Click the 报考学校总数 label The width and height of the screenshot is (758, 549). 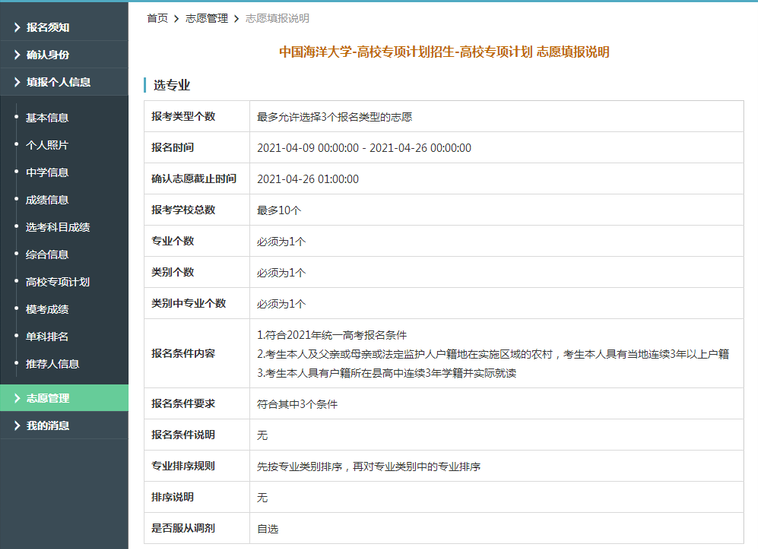[183, 210]
